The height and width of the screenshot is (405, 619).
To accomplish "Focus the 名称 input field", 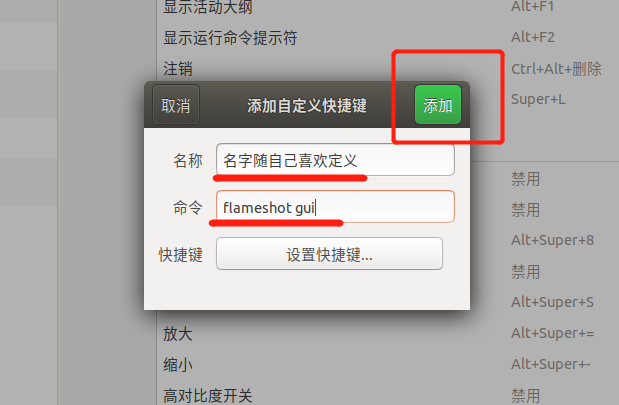I will coord(335,160).
